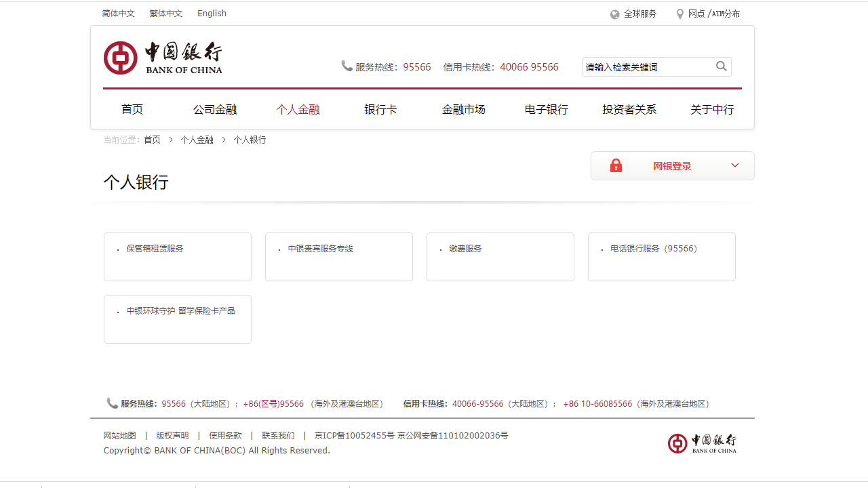Select the 银行卡 menu item
This screenshot has height=488, width=868.
(x=380, y=109)
